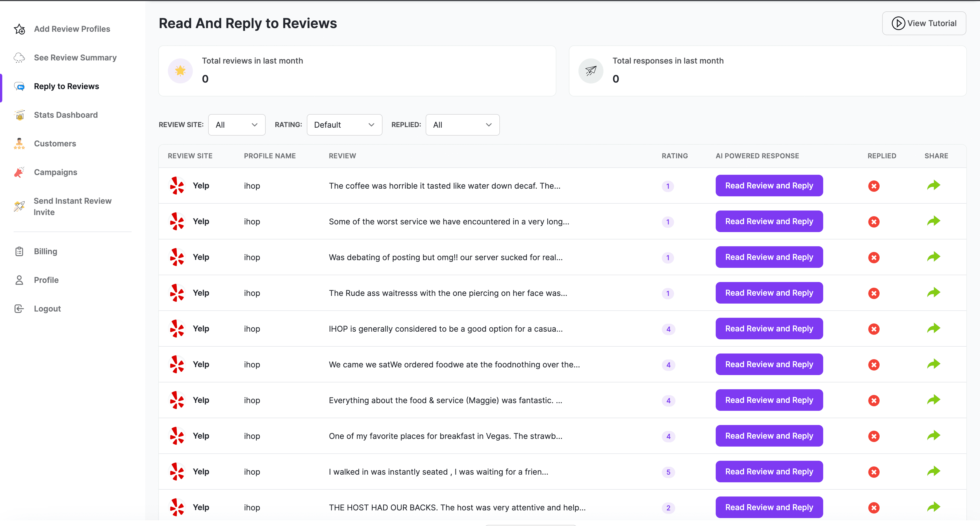This screenshot has width=980, height=526.
Task: Open the Customers menu item
Action: (55, 144)
